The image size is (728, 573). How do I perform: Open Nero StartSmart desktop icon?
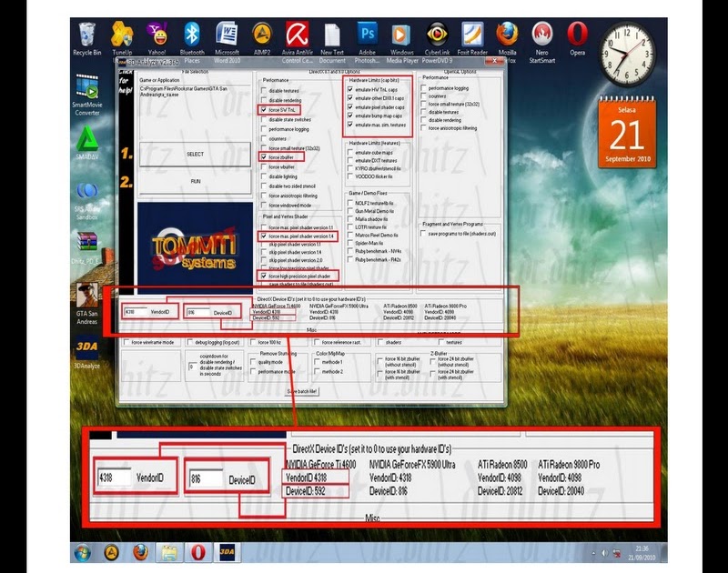[541, 42]
